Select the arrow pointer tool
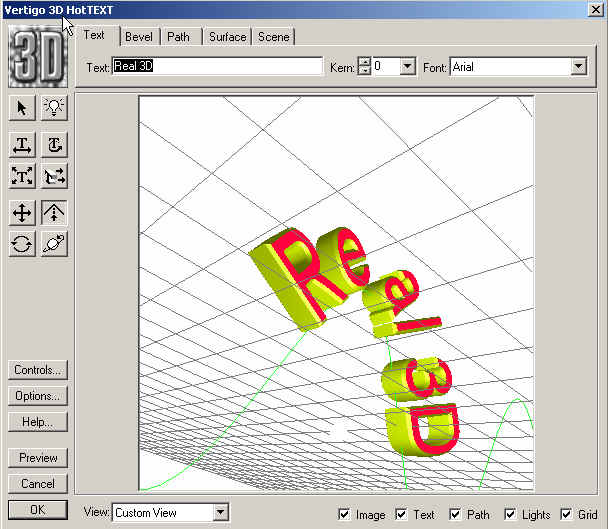608x529 pixels. pos(22,107)
